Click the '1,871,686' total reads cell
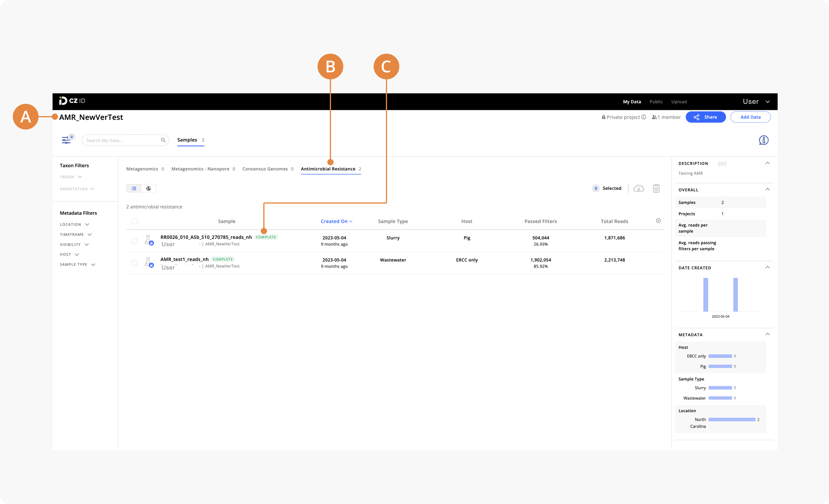Screen dimensions: 829x504 click(614, 238)
